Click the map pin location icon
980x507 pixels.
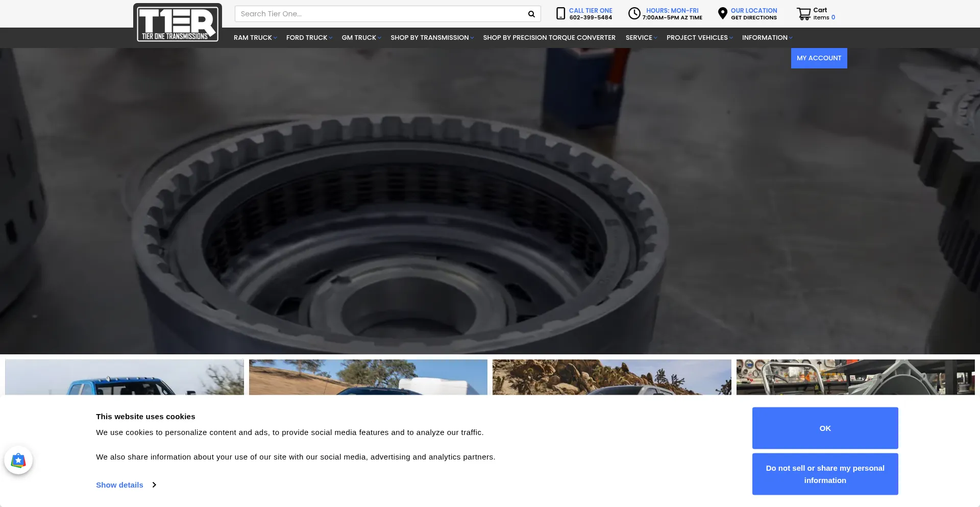pyautogui.click(x=722, y=14)
